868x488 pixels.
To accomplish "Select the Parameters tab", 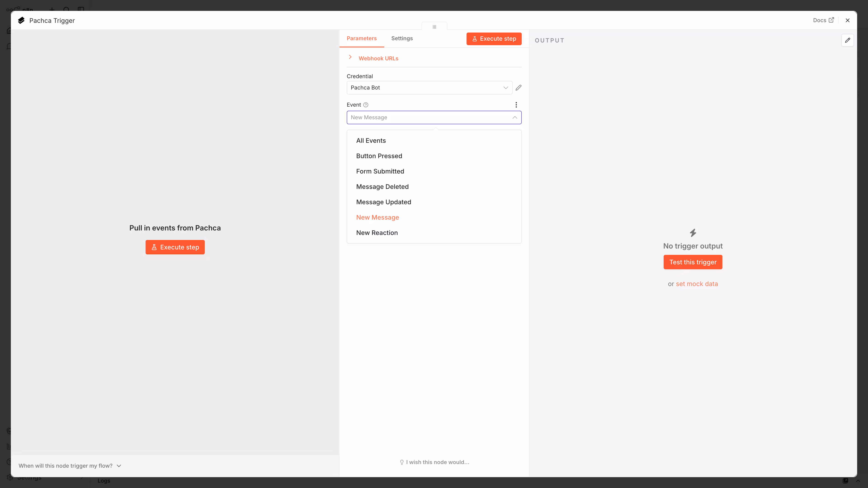I will pos(362,38).
